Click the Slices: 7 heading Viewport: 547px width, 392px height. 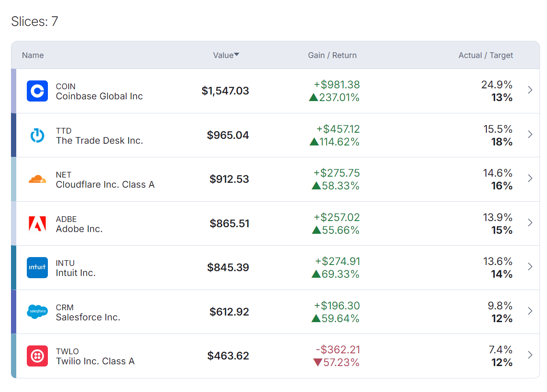35,21
